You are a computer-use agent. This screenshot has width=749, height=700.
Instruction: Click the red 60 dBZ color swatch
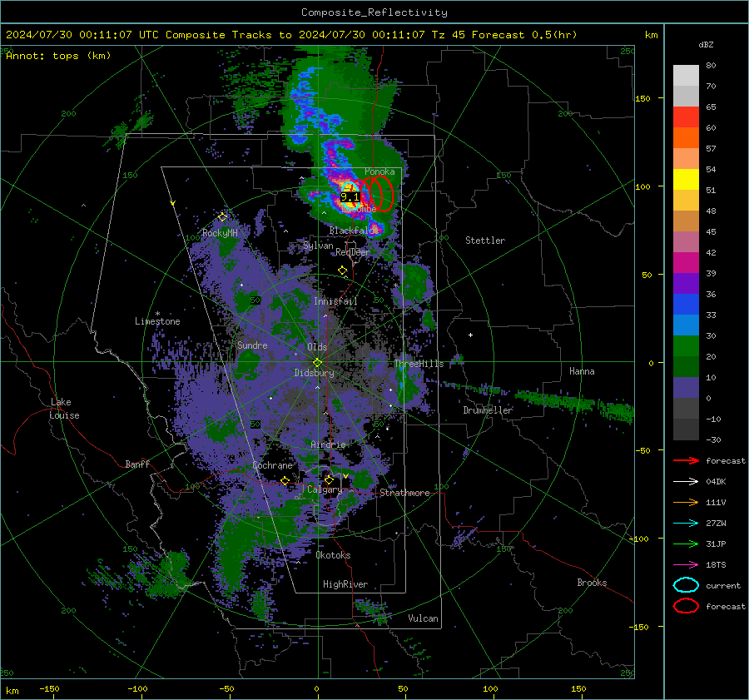tap(686, 117)
